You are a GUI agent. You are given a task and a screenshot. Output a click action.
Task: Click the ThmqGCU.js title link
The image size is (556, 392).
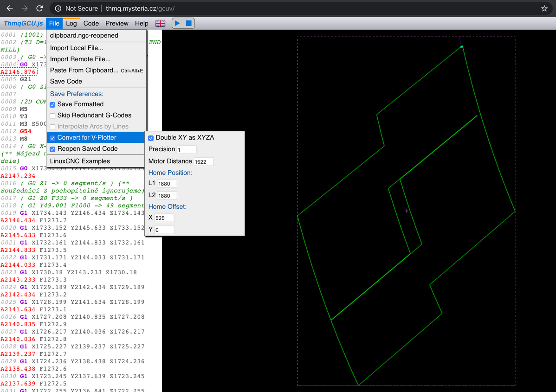coord(23,23)
